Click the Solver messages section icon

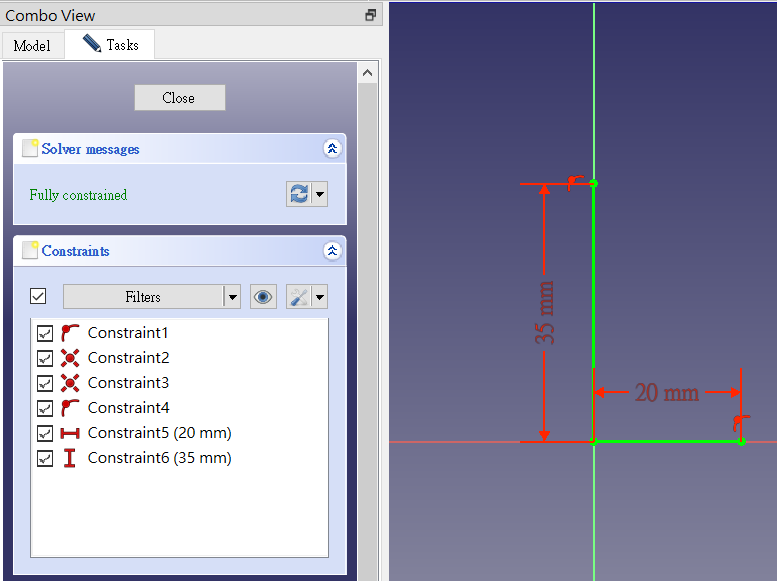tap(30, 148)
